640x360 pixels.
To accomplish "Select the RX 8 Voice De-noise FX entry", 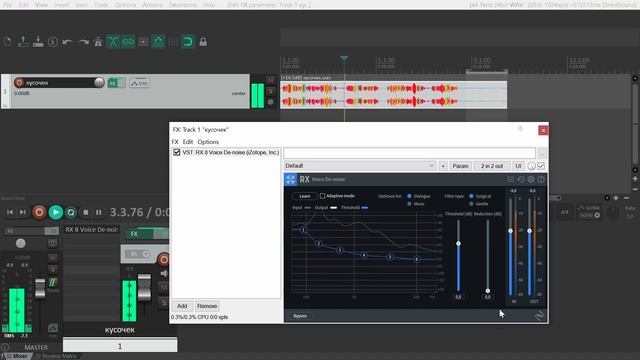I will click(231, 152).
